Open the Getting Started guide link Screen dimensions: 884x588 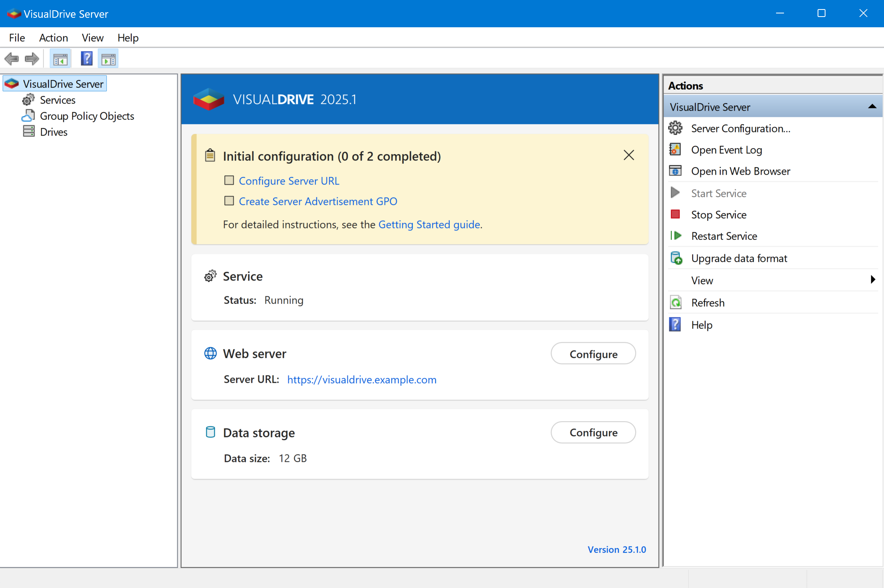coord(429,224)
